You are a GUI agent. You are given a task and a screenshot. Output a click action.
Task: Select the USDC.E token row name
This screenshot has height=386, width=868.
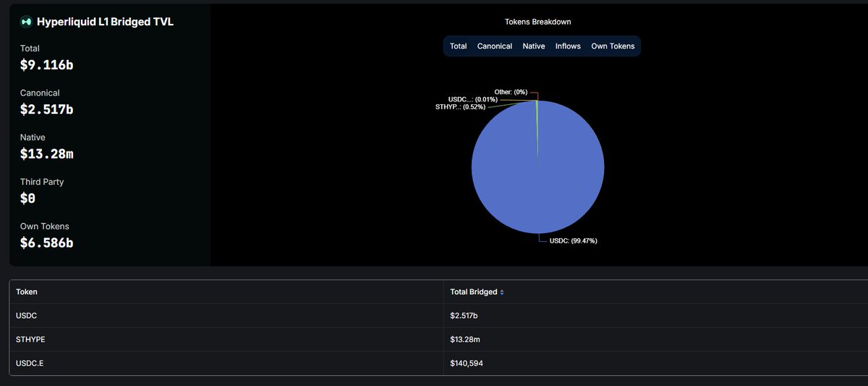tap(29, 364)
